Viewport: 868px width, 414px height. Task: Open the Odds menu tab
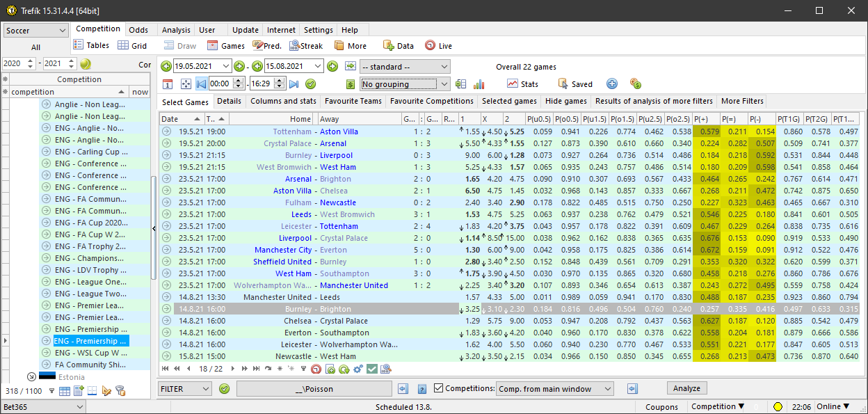point(138,30)
